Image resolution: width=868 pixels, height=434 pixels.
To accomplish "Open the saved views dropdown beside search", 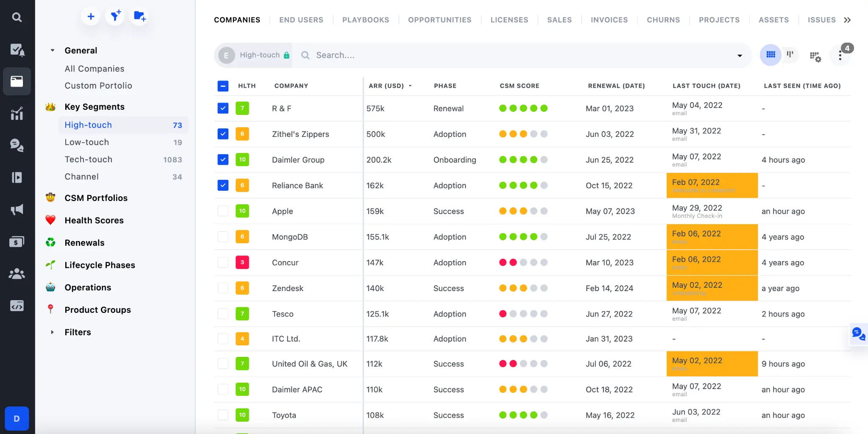I will coord(740,55).
